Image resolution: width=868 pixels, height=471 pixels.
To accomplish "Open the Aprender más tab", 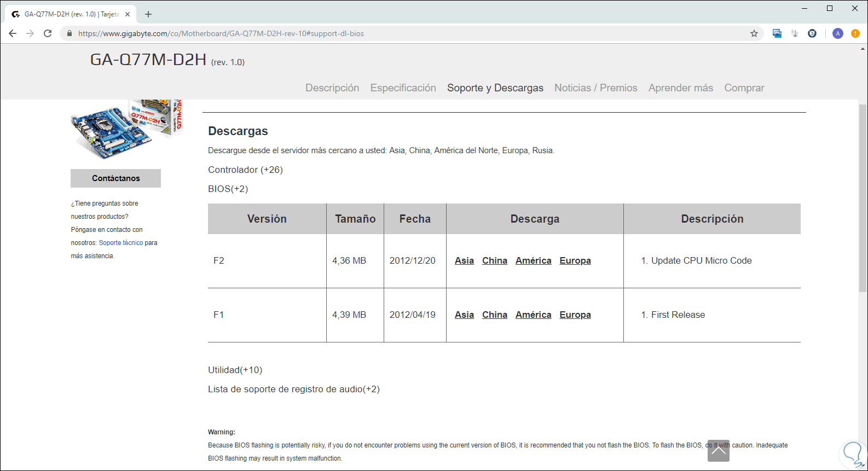I will 681,88.
